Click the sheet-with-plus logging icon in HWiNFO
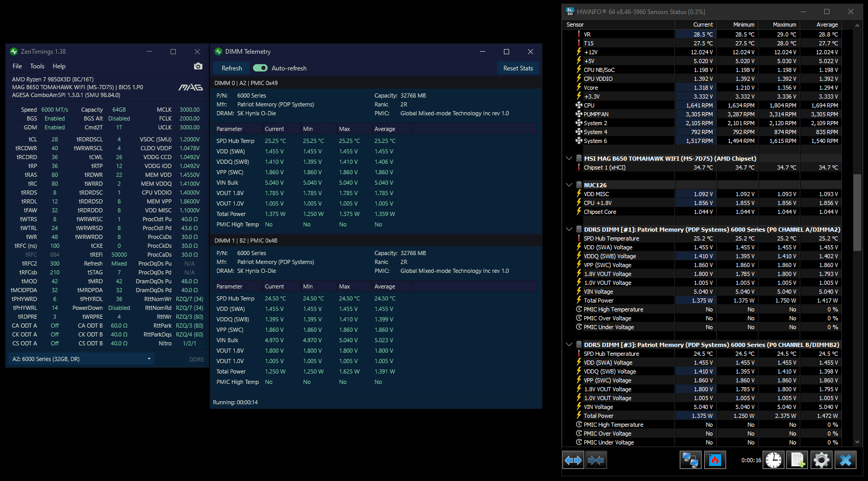The width and height of the screenshot is (868, 481). tap(798, 460)
